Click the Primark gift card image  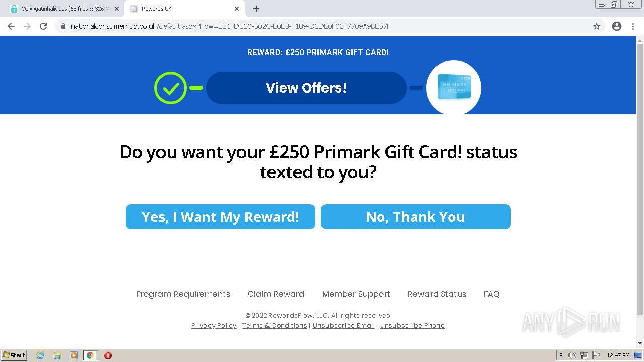[454, 87]
